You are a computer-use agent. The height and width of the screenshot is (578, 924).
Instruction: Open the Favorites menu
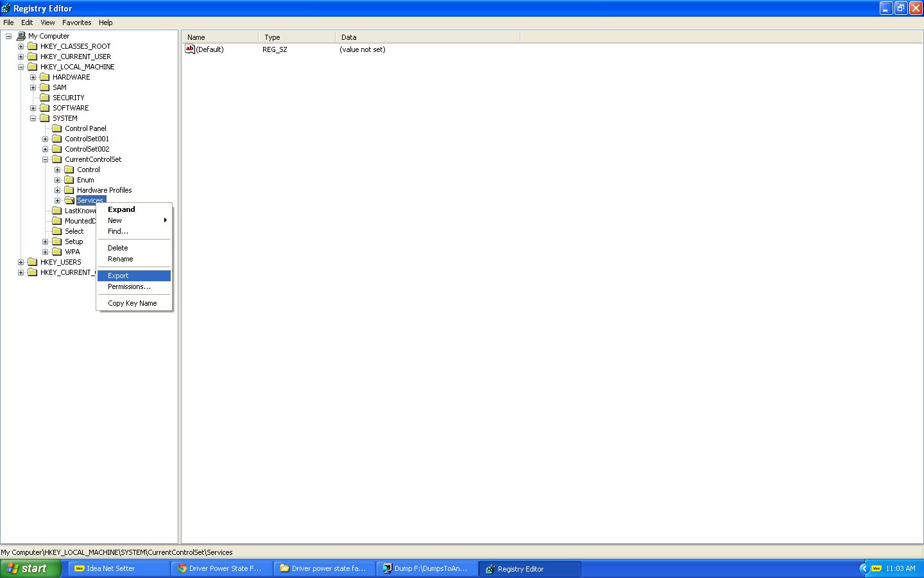[76, 22]
